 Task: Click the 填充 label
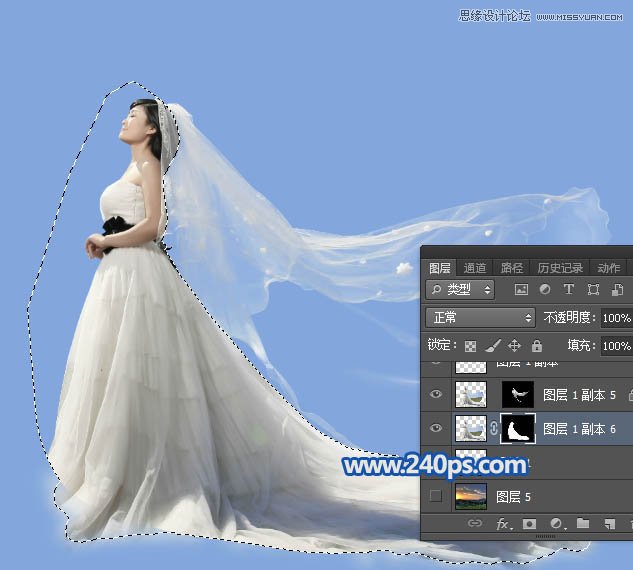(581, 346)
